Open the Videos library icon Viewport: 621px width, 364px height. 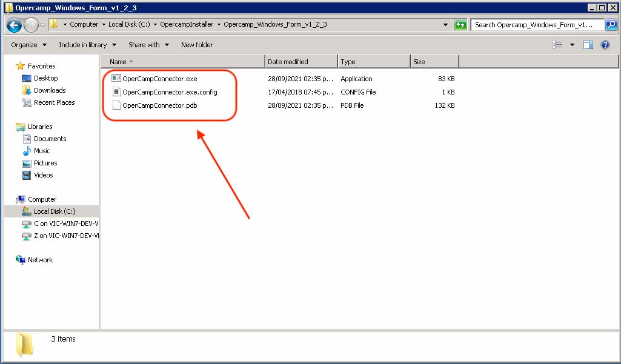tap(27, 175)
